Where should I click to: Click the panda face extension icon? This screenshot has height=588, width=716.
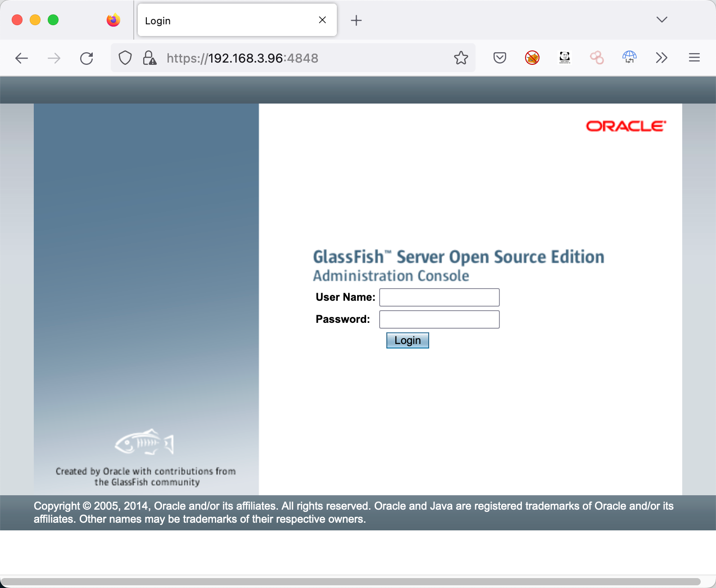[564, 58]
